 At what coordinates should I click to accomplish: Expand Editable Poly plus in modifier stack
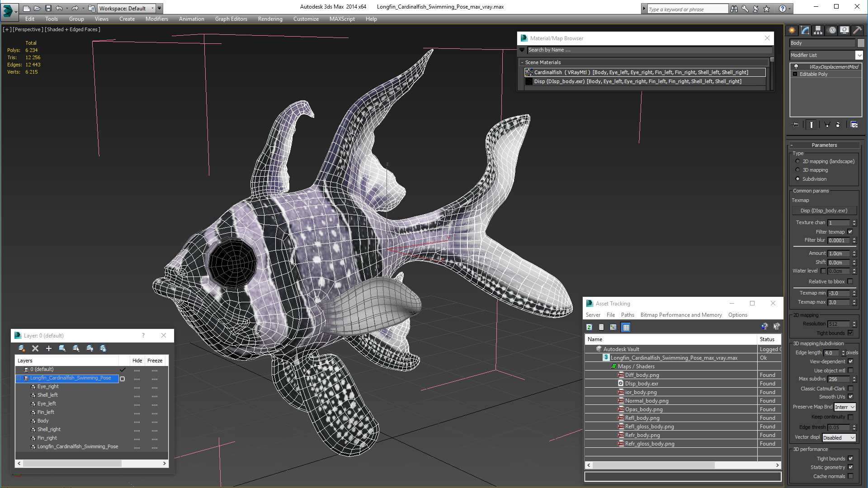(x=795, y=74)
